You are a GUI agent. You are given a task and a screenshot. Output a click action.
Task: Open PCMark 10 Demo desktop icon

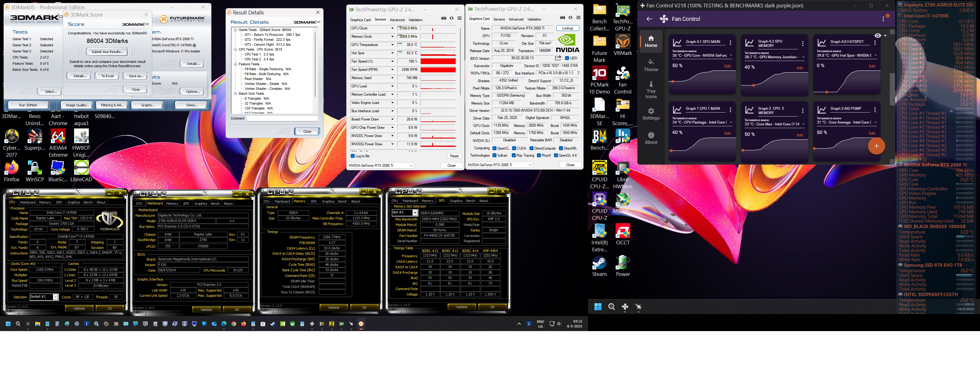[x=599, y=80]
